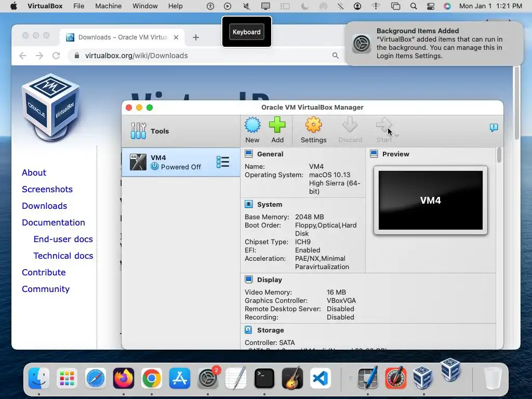Click the Storage section header icon
Screen dimensions: 532x399
pyautogui.click(x=249, y=330)
